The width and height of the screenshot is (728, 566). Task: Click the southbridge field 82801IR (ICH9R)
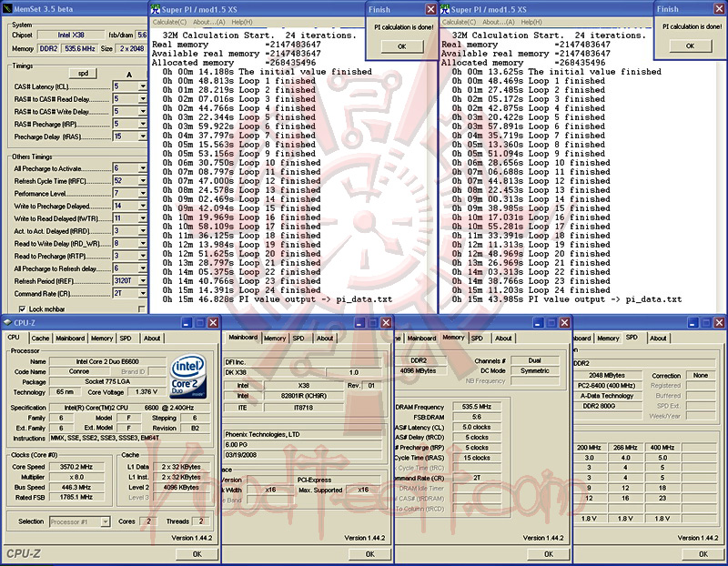304,396
